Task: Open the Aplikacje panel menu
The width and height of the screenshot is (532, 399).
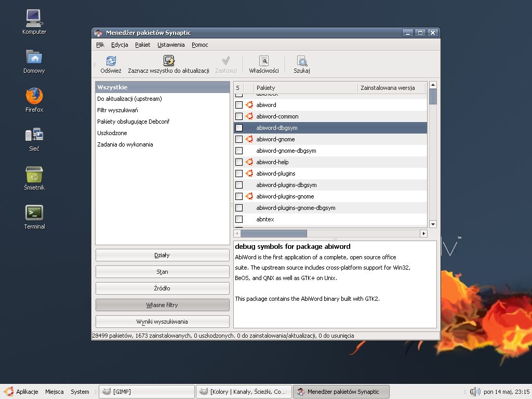Action: click(22, 392)
